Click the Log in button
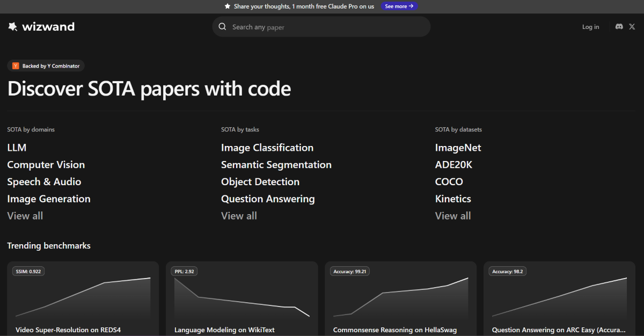Screen dimensions: 644x336 tap(590, 27)
